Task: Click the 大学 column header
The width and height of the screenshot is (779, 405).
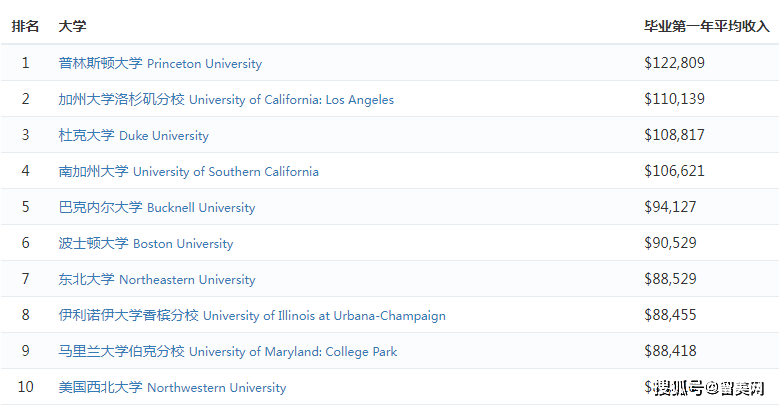Action: tap(72, 26)
